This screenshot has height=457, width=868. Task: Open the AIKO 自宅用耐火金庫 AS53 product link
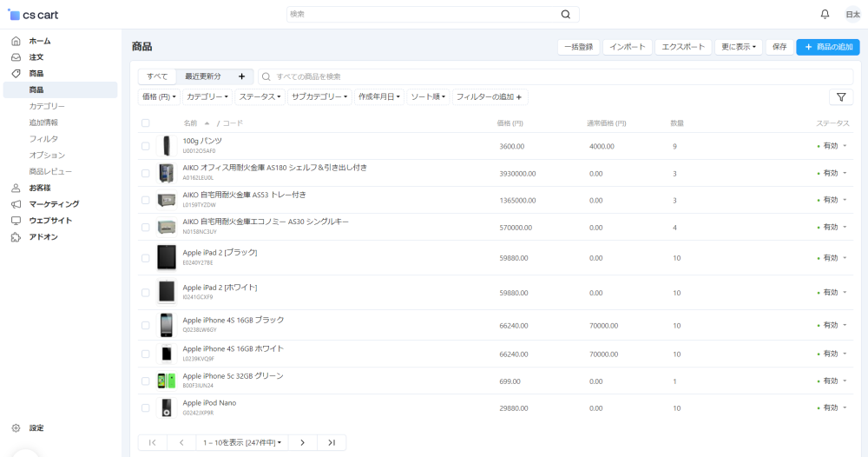point(245,195)
